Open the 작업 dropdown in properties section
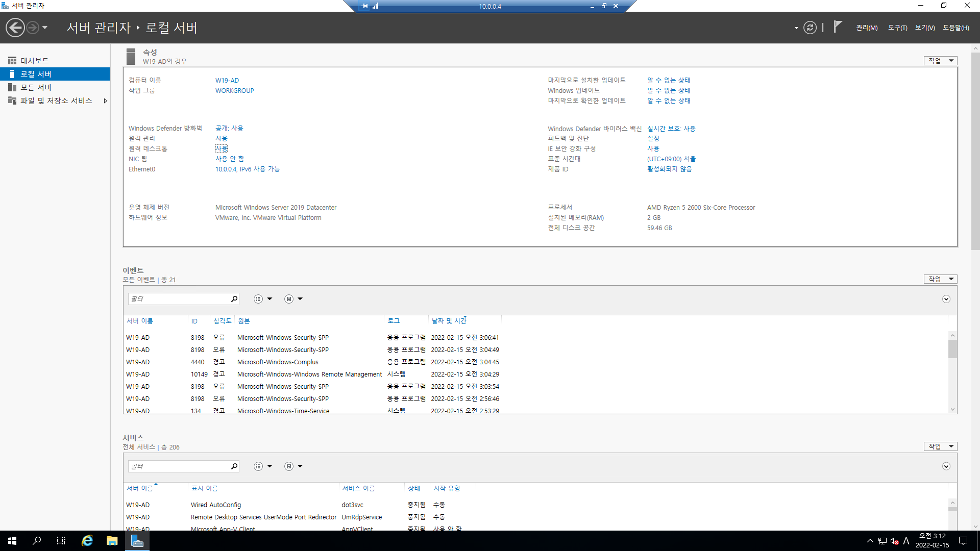 point(940,61)
